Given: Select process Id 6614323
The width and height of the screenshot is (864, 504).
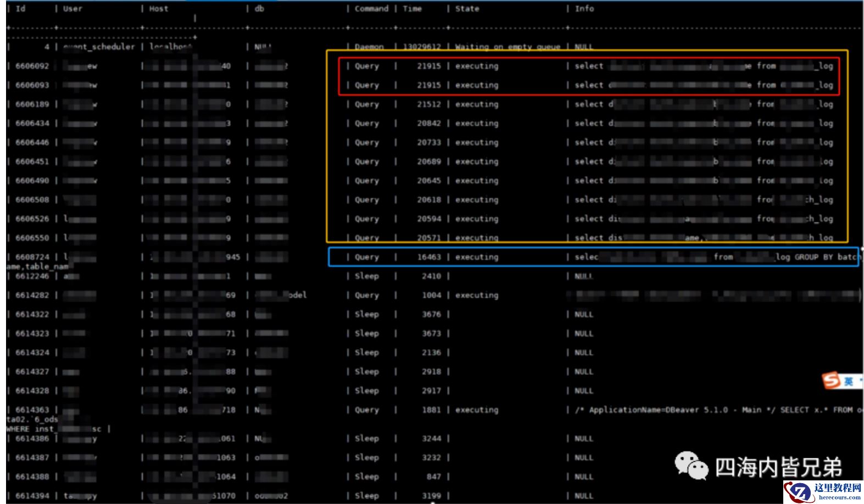Looking at the screenshot, I should [x=32, y=333].
